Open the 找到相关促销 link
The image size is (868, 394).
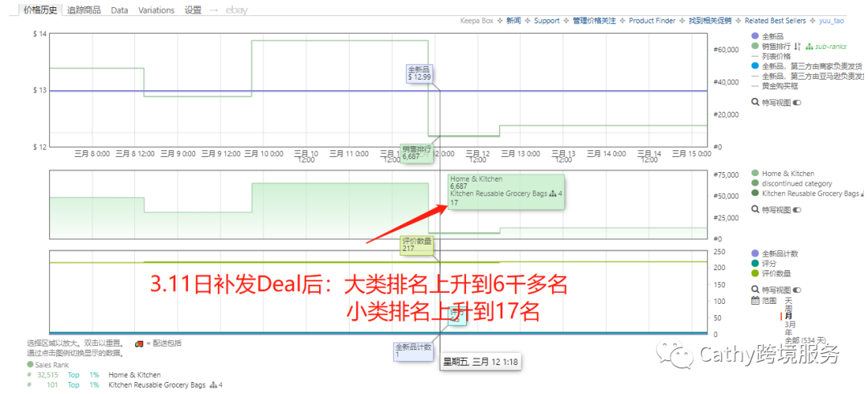click(710, 20)
